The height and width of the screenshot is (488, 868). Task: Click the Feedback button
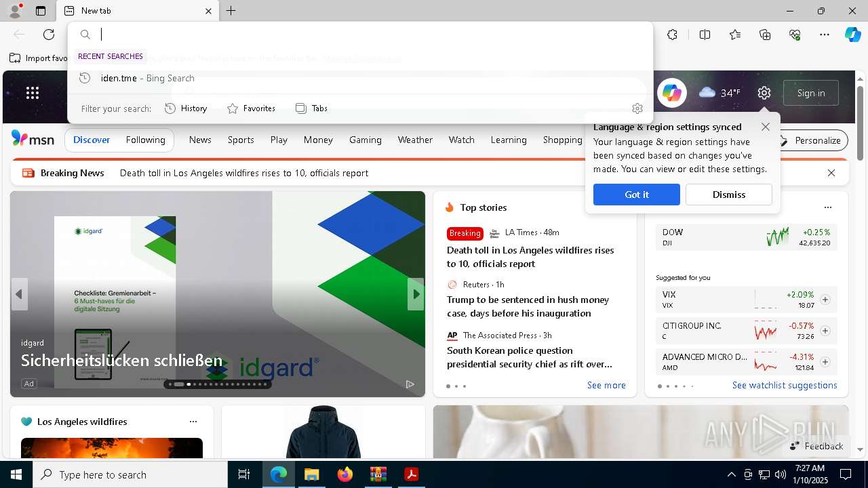(x=816, y=446)
